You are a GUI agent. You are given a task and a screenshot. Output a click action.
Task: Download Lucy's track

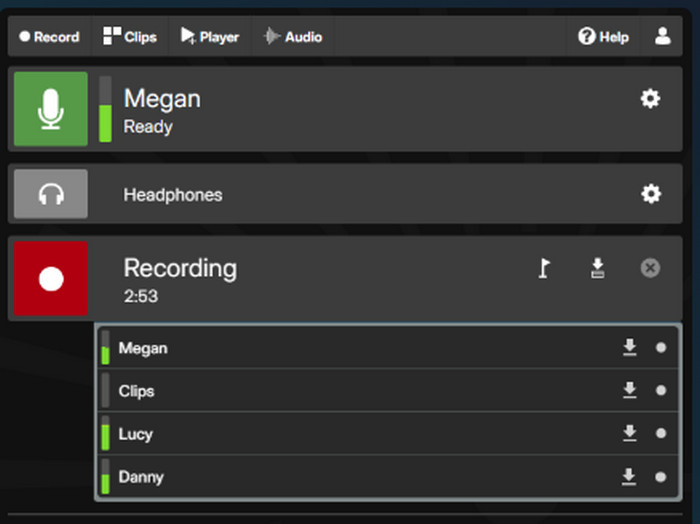pos(629,433)
